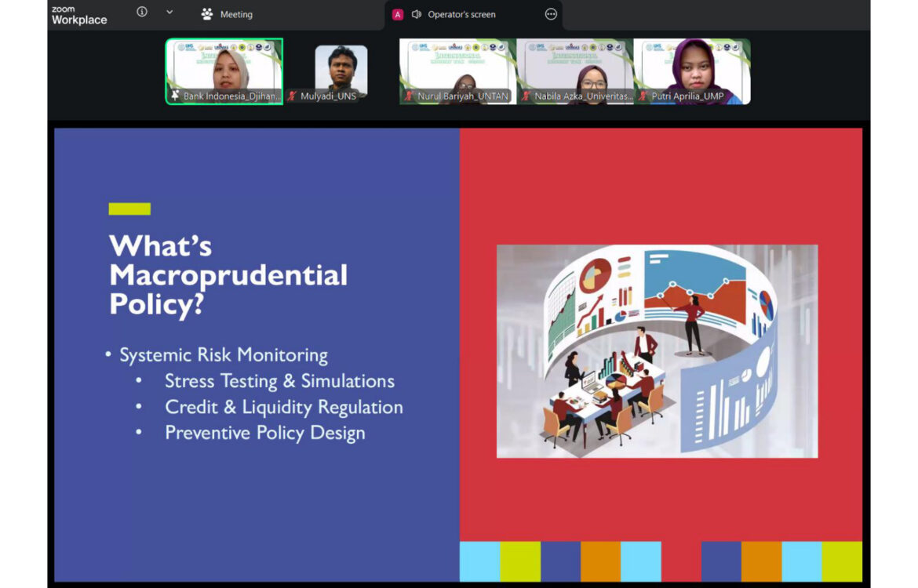Select Mulyadi_UNS participant video

point(341,69)
